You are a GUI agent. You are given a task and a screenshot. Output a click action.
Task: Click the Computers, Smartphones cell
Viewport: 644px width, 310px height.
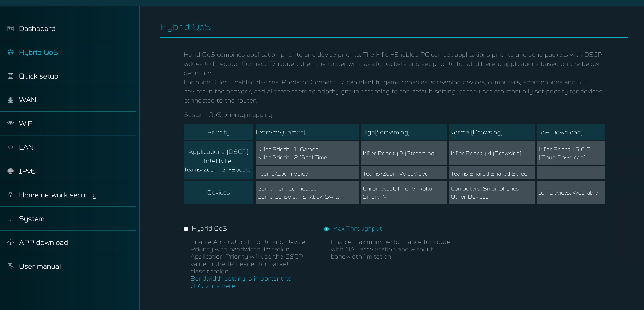(x=492, y=193)
